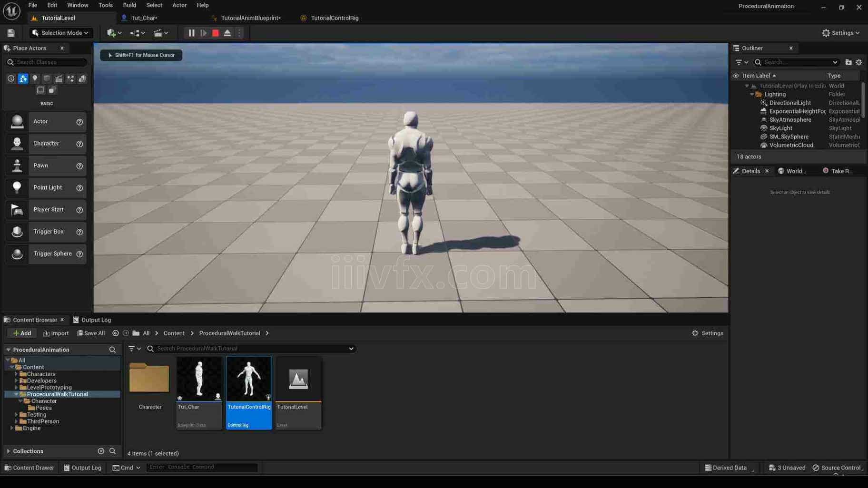The width and height of the screenshot is (868, 488).
Task: Click the Import button
Action: (x=56, y=333)
